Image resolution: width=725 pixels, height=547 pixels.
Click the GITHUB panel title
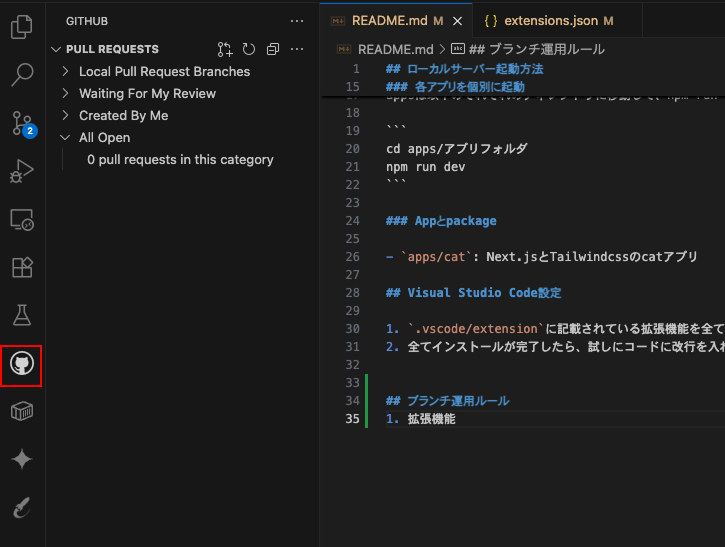click(x=87, y=21)
